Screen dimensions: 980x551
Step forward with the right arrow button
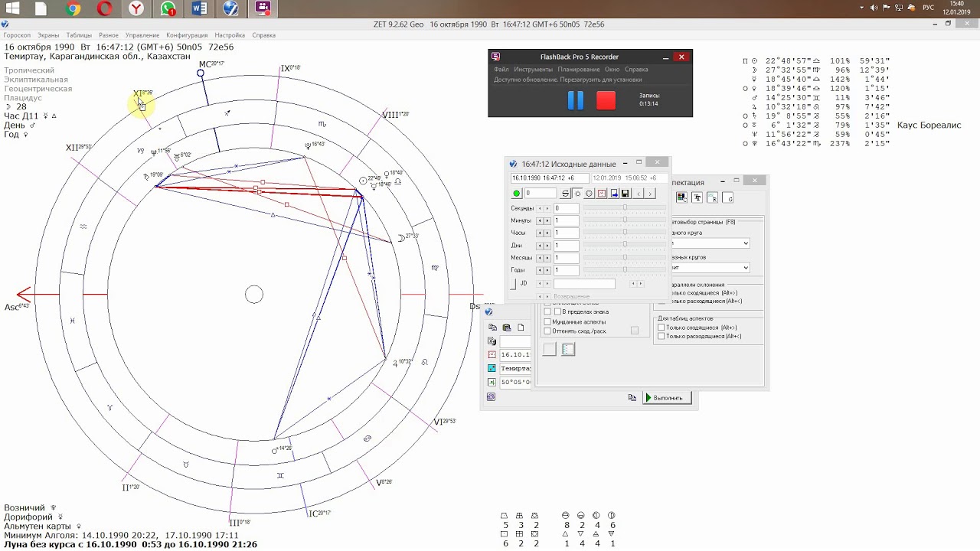pos(650,194)
